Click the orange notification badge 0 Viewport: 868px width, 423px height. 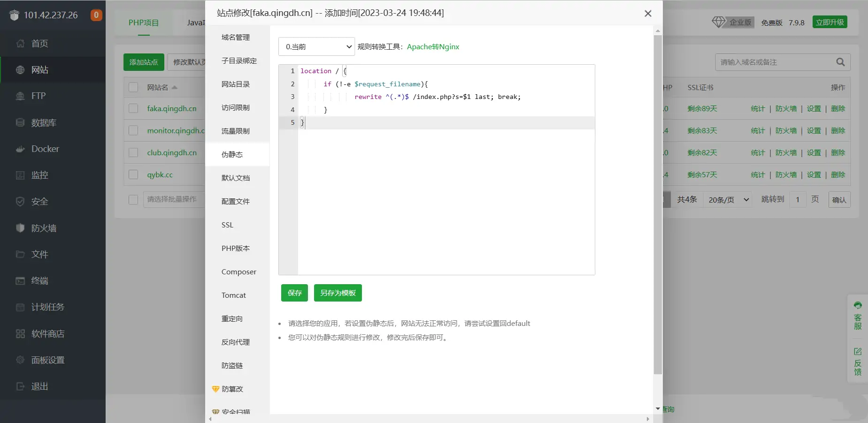click(96, 15)
